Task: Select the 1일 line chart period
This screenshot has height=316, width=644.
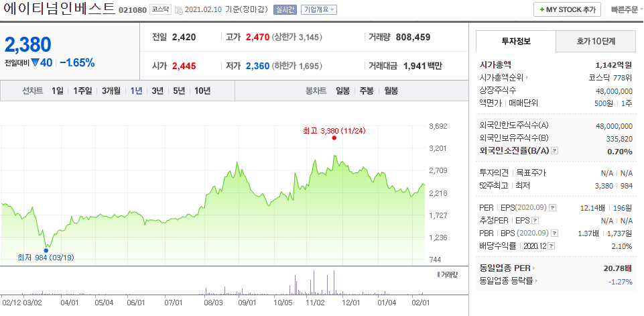Action: pos(58,91)
